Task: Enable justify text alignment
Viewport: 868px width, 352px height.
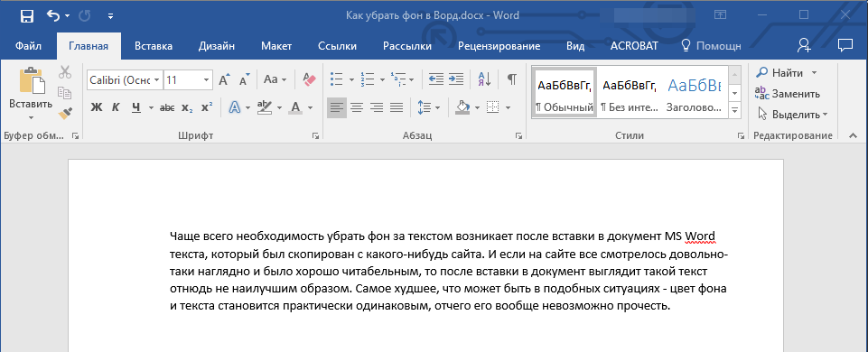Action: pos(397,107)
